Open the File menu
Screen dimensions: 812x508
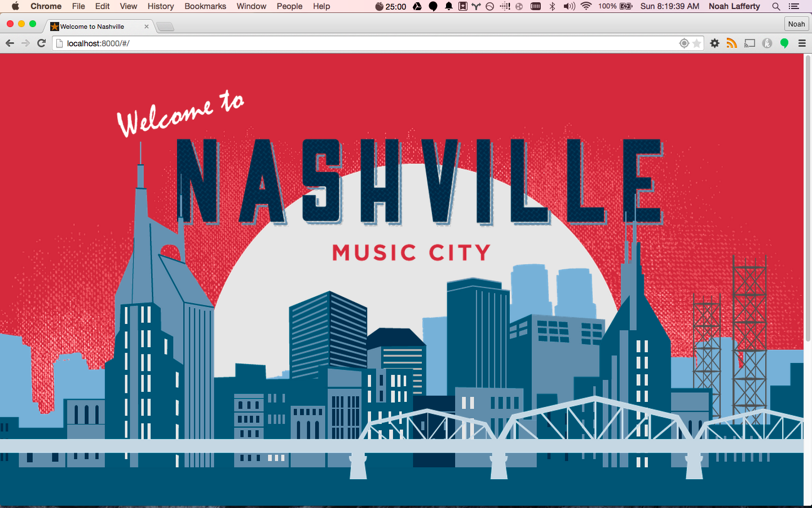click(78, 6)
